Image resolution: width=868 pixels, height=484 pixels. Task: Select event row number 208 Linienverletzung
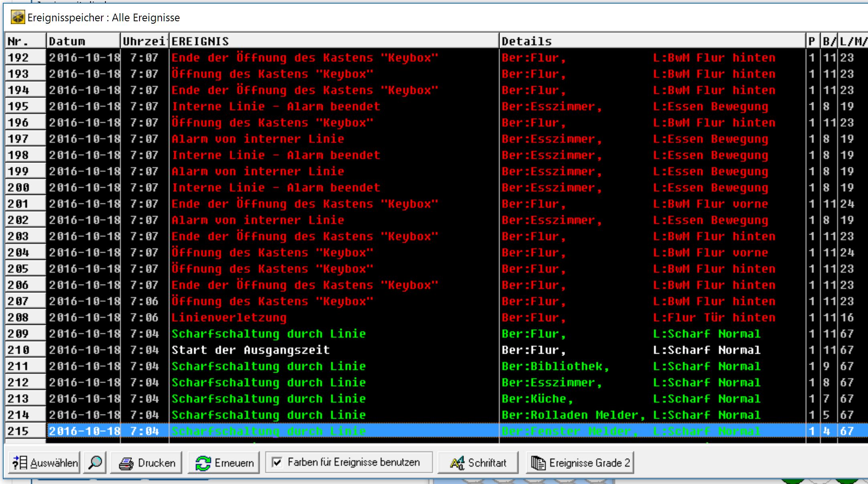(x=229, y=318)
